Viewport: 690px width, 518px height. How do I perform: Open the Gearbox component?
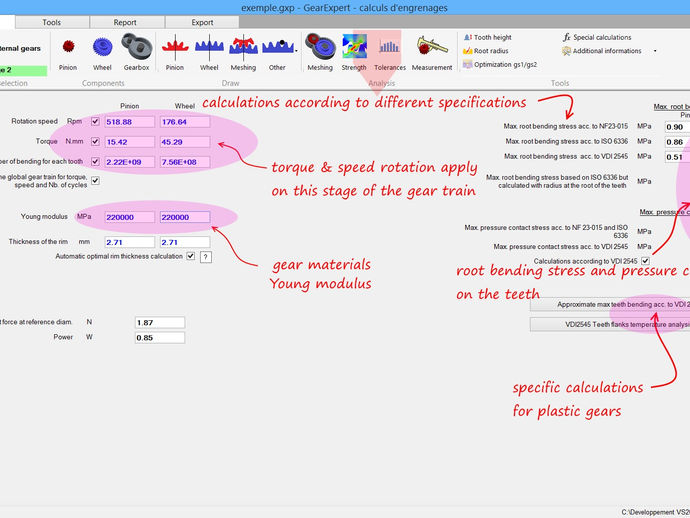(x=136, y=52)
